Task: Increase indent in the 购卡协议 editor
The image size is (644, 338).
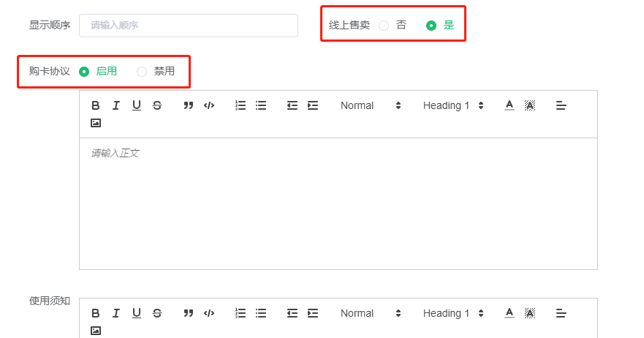Action: pos(313,105)
